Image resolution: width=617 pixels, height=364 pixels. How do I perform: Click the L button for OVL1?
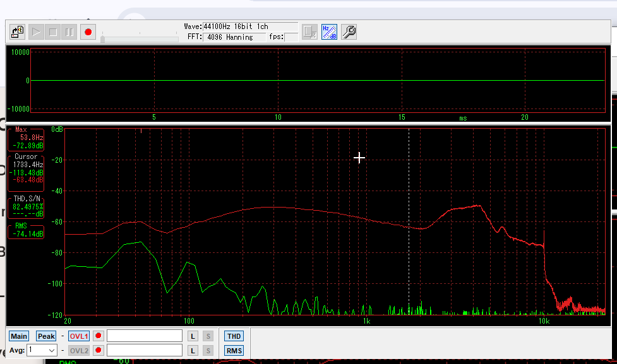pos(193,336)
